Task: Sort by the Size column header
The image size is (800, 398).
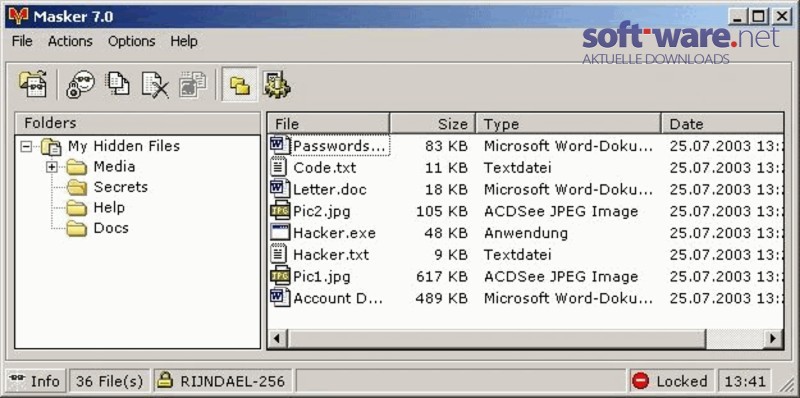Action: click(x=433, y=124)
